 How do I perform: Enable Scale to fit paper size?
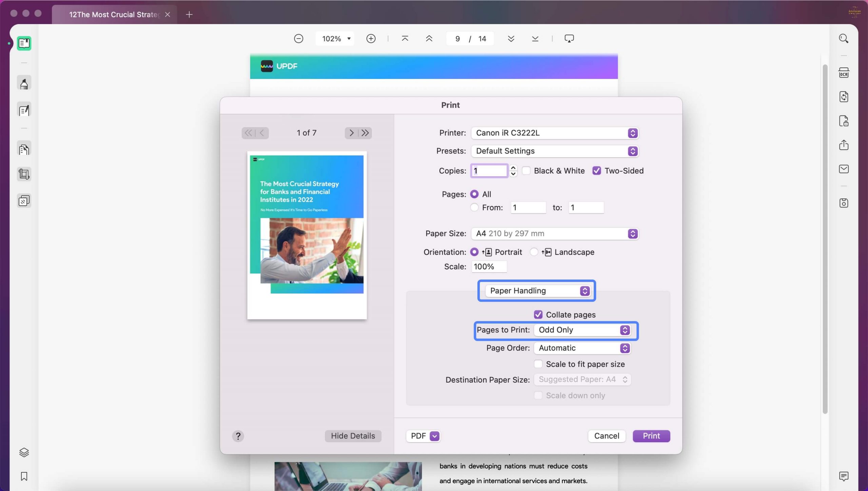[538, 364]
